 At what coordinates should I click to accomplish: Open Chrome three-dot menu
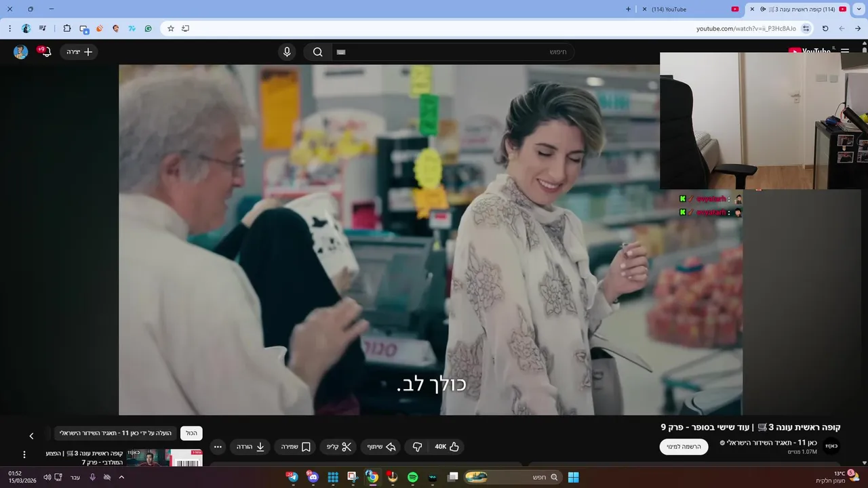point(9,28)
